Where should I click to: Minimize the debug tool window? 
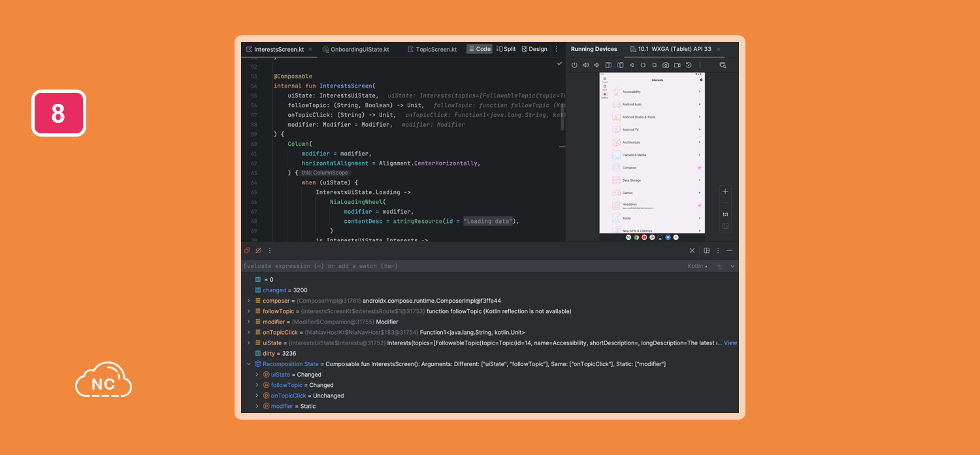730,250
